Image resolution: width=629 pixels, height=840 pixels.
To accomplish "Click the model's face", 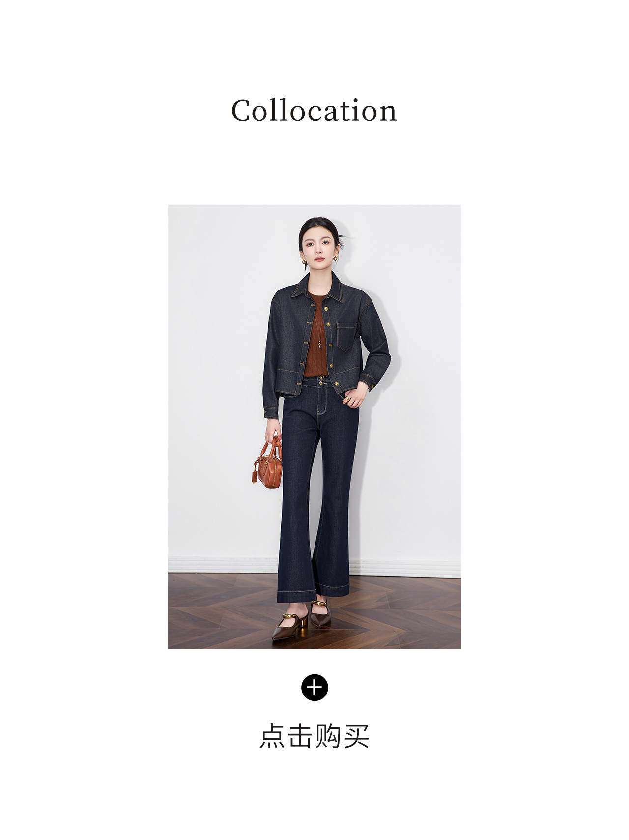I will tap(317, 246).
